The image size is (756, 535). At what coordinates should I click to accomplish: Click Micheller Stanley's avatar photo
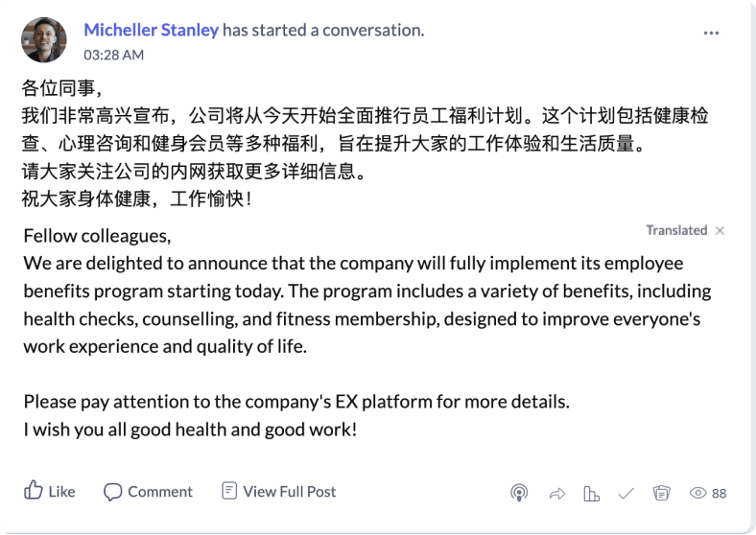tap(44, 40)
